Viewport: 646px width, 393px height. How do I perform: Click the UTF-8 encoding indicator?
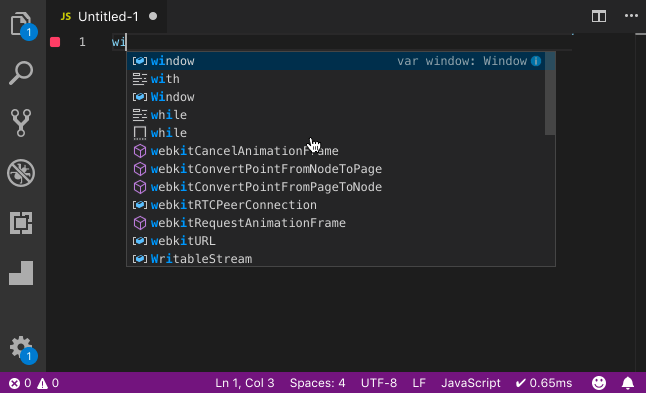tap(379, 383)
